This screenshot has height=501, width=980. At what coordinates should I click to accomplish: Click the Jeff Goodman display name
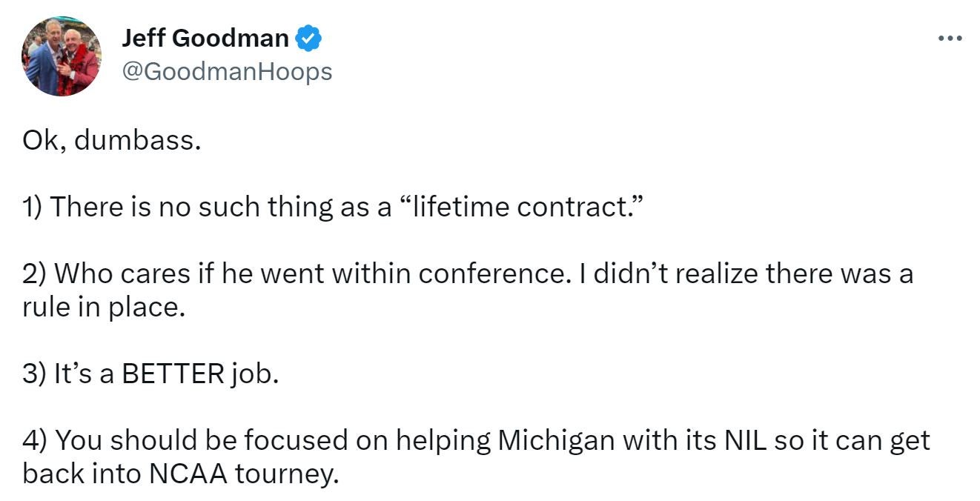[x=205, y=39]
